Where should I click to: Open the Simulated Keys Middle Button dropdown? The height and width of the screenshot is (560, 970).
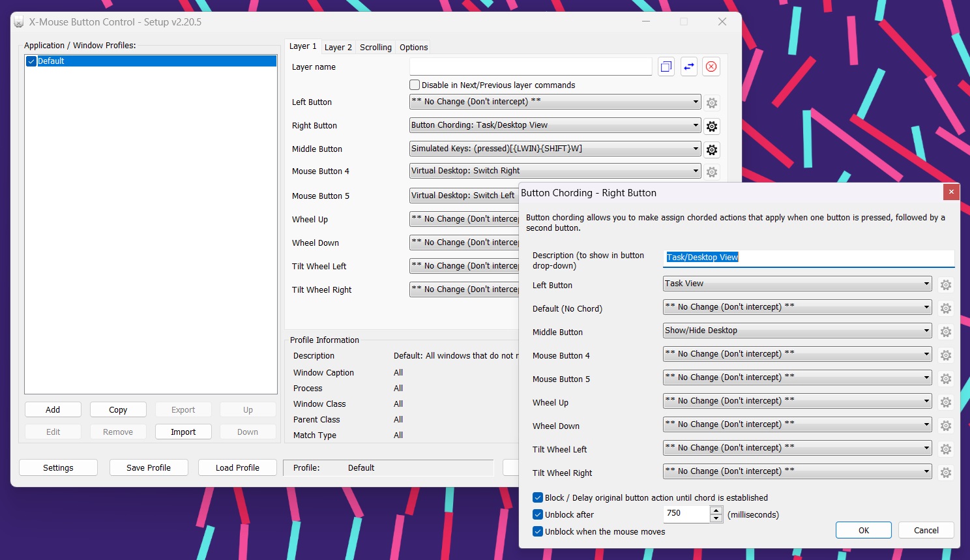(x=555, y=149)
